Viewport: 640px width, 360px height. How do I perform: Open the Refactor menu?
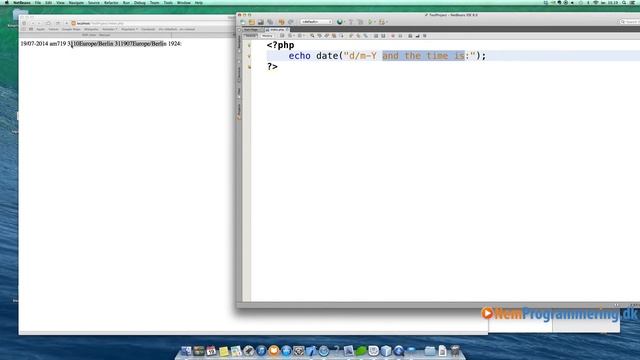[111, 2]
